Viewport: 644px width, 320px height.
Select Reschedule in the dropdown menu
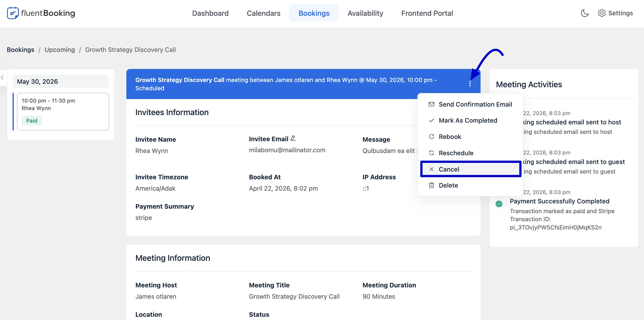coord(470,153)
